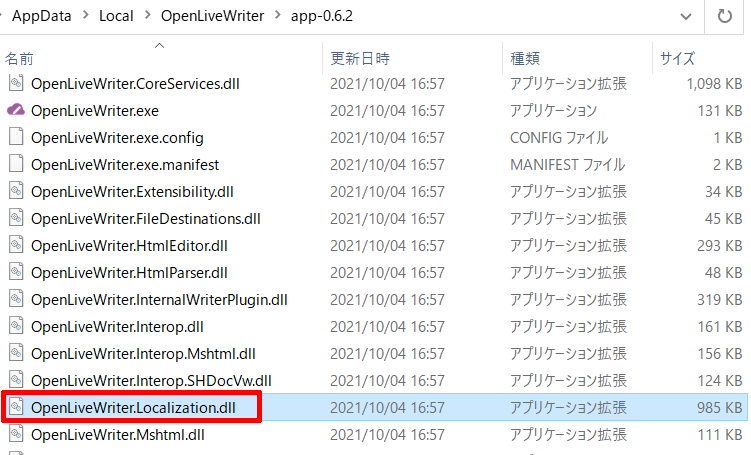Click the OpenLiveWriter.Interop.SHDocVw.dll file icon
The image size is (751, 455).
pyautogui.click(x=16, y=381)
